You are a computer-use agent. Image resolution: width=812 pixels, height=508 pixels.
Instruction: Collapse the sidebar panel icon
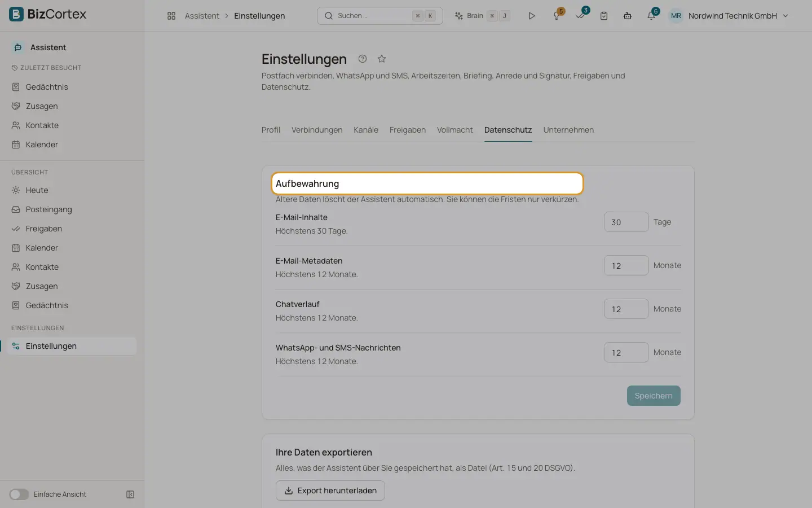click(130, 494)
